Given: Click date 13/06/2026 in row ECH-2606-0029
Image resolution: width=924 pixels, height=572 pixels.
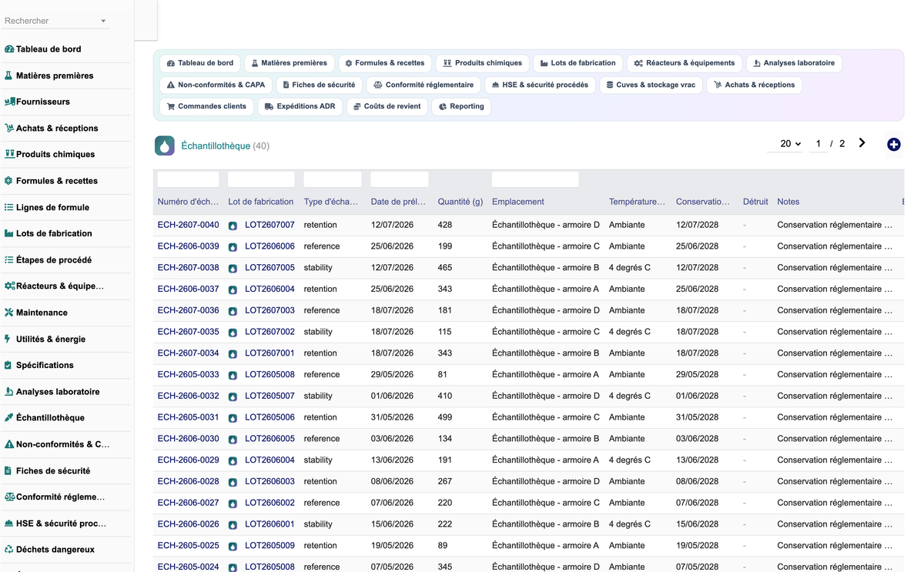Looking at the screenshot, I should click(x=392, y=460).
